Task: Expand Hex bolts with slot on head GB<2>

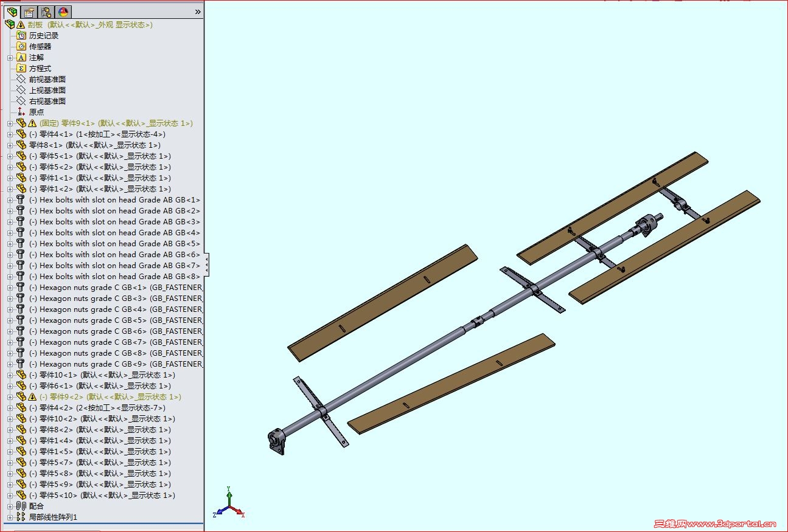Action: (10, 211)
